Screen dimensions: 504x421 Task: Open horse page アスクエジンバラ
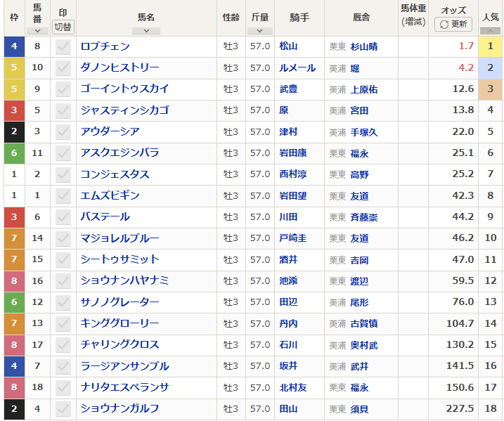pyautogui.click(x=120, y=153)
